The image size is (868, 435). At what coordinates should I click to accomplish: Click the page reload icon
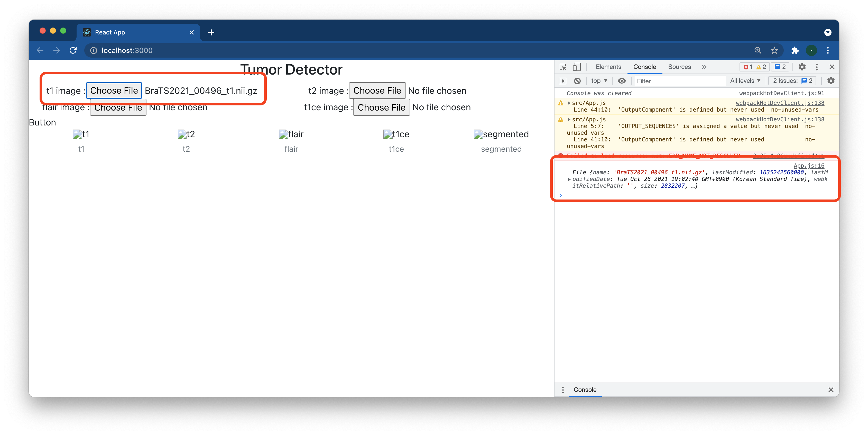click(x=73, y=51)
